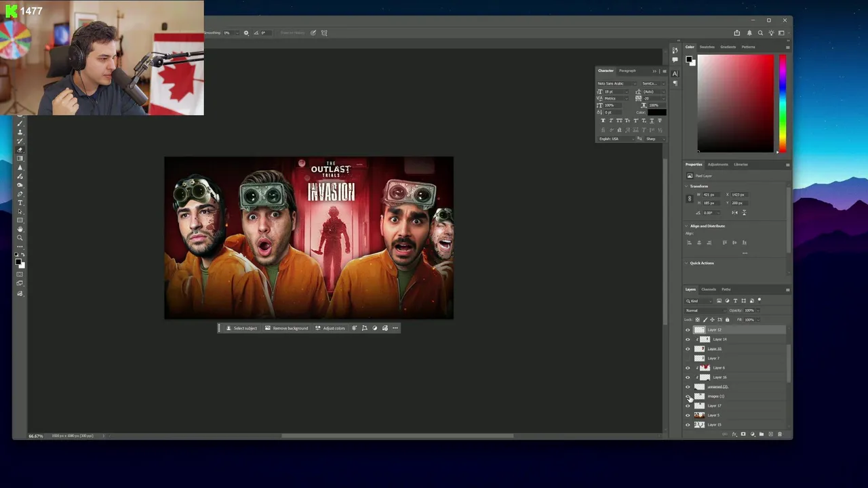Select the Path Selection arrow tool

click(20, 211)
